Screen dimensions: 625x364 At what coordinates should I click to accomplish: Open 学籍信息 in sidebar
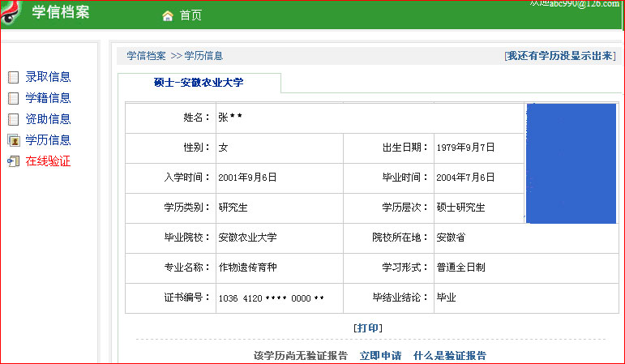(48, 97)
